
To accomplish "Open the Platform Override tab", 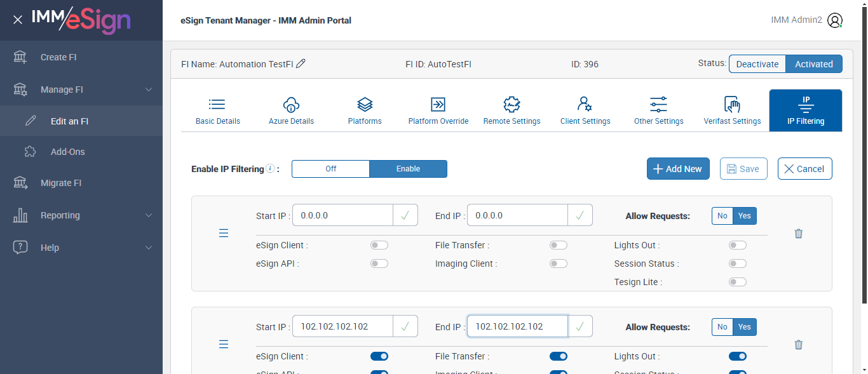I will (x=438, y=111).
